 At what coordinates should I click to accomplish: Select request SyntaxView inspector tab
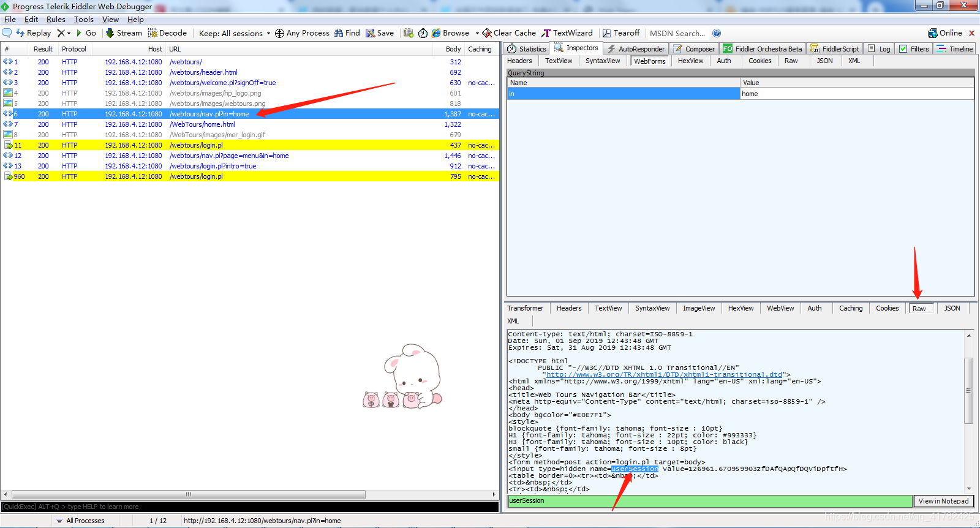603,61
